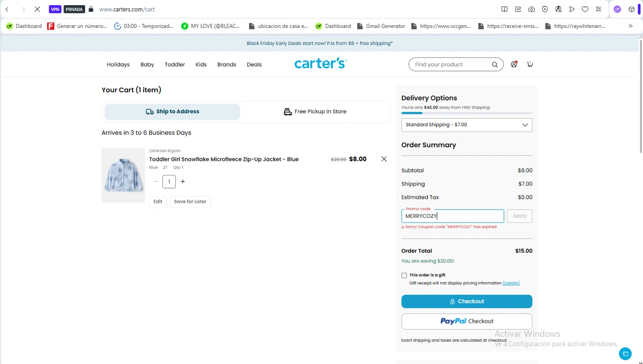Open the Baby menu
Viewport: 643px width, 364px height.
tap(147, 64)
